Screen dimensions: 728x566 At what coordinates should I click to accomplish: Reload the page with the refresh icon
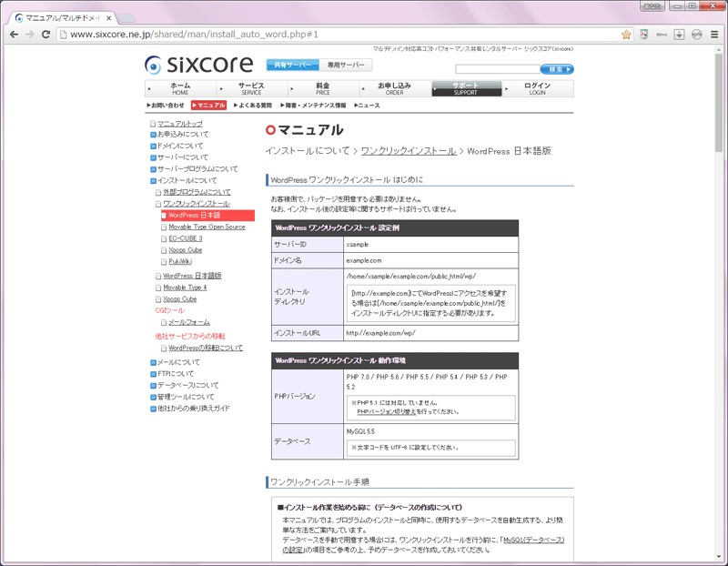tap(45, 35)
